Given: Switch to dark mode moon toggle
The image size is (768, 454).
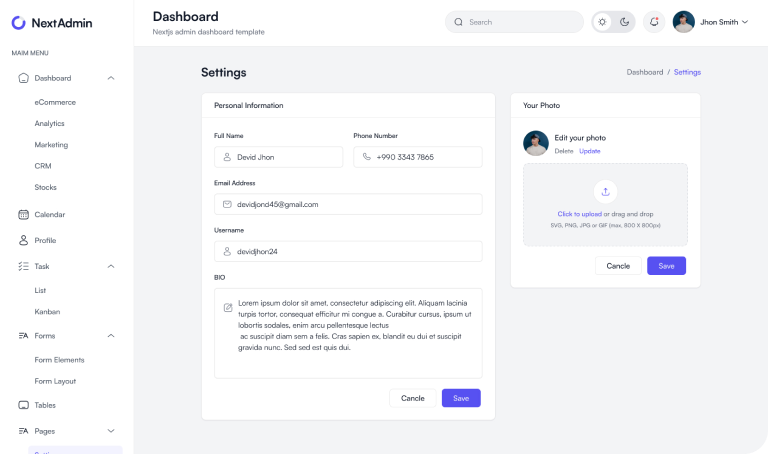Looking at the screenshot, I should pyautogui.click(x=624, y=22).
